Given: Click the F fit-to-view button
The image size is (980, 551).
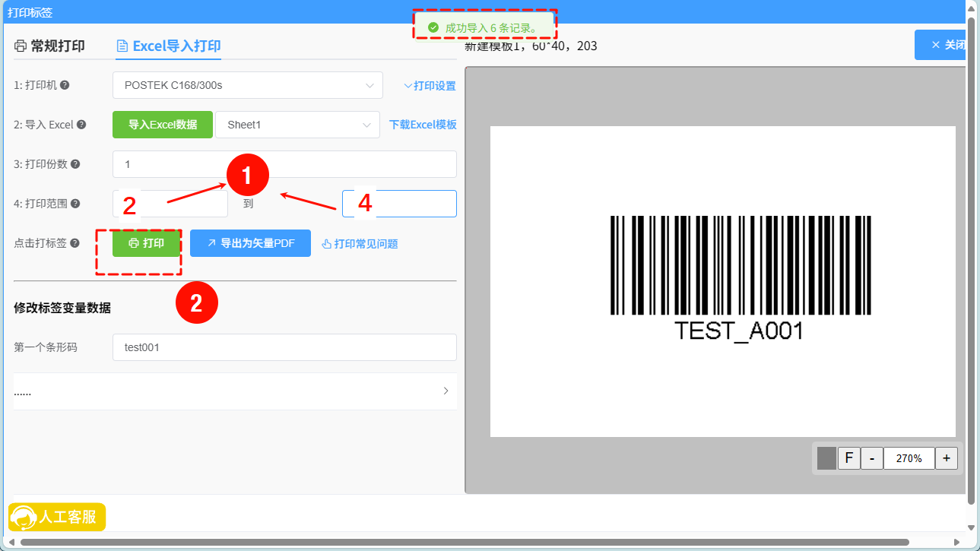Looking at the screenshot, I should [848, 458].
